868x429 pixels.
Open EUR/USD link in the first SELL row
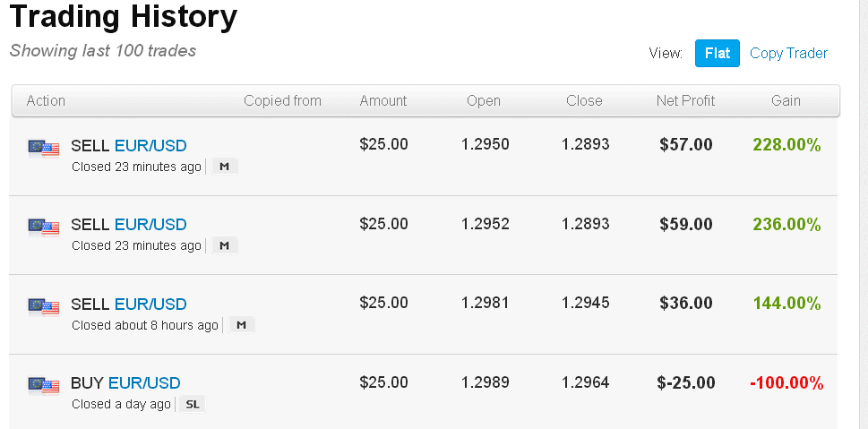pos(150,146)
